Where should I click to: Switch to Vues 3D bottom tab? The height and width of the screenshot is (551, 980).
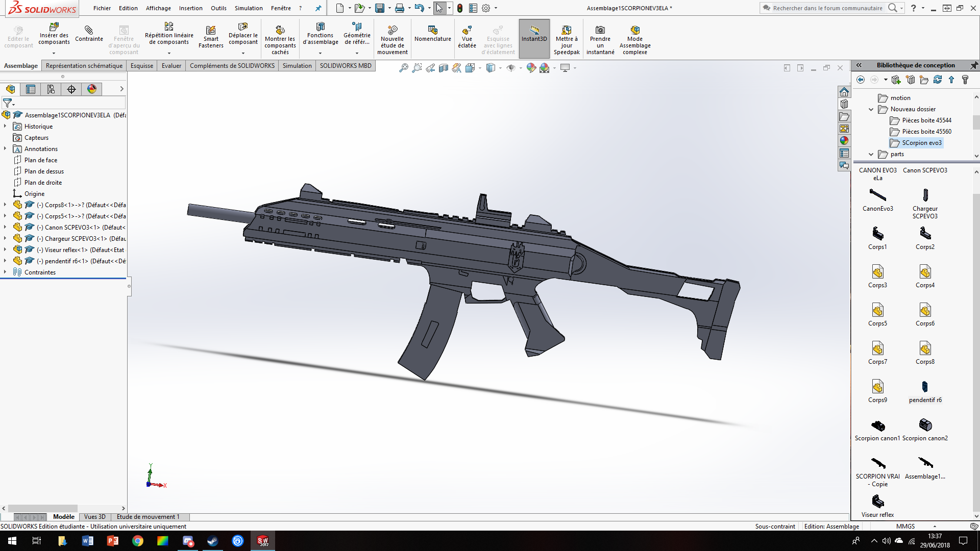(x=94, y=517)
